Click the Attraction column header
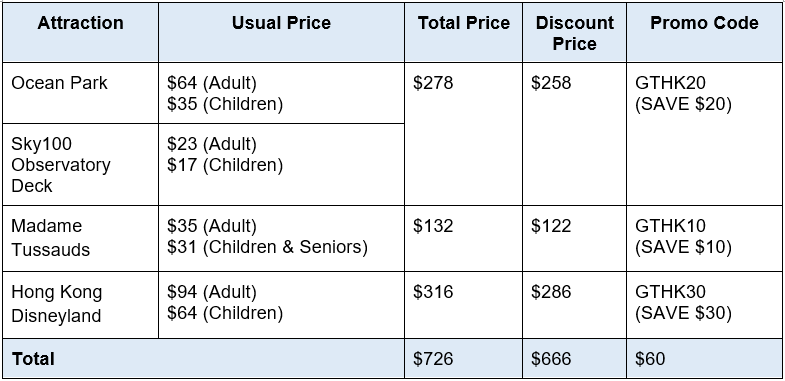This screenshot has width=785, height=381. 81,33
